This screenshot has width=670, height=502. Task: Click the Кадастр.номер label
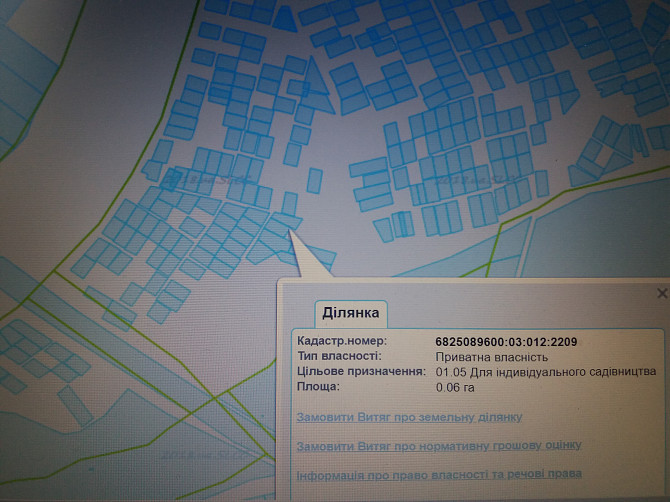(342, 341)
